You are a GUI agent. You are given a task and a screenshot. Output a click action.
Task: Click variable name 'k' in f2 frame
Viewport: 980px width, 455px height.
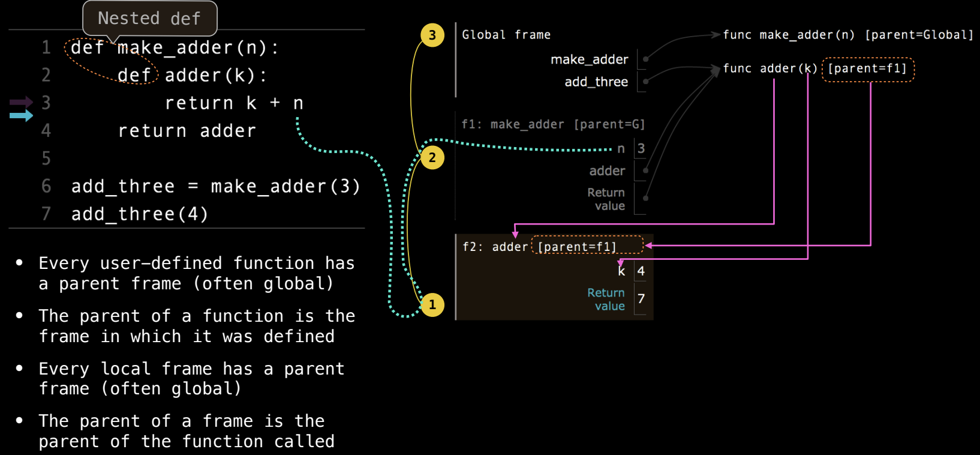621,271
